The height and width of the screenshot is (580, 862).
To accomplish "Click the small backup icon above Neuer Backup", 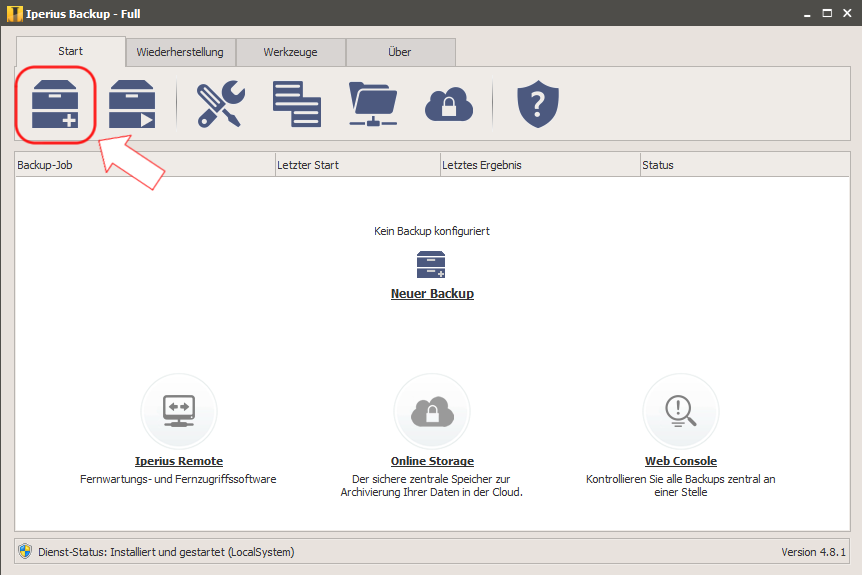I will tap(431, 264).
